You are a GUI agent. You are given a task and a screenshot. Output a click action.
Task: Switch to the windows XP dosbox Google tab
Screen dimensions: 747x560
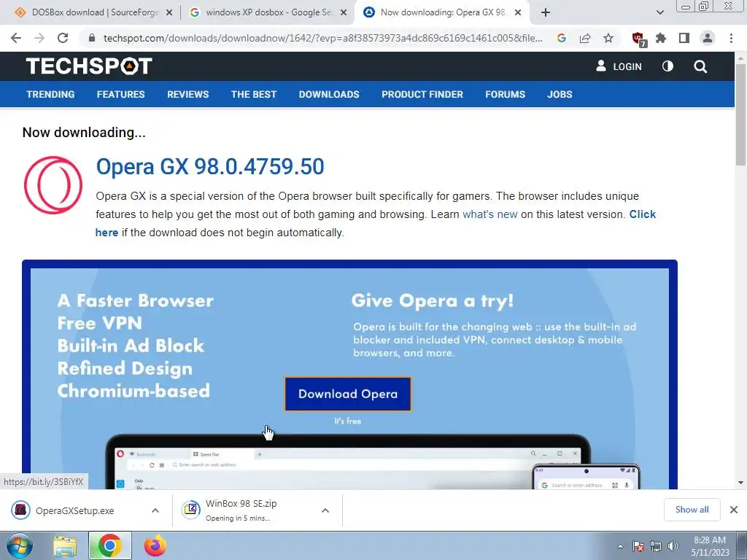267,13
